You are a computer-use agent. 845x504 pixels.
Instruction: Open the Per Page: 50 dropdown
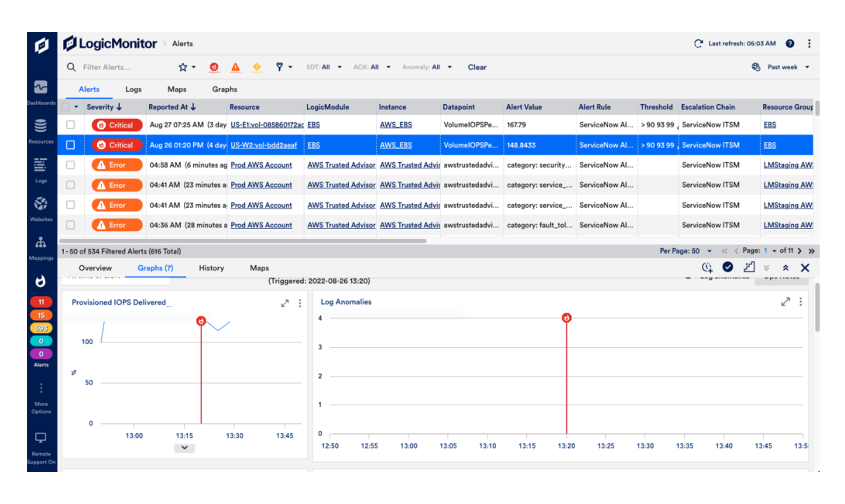tap(685, 251)
